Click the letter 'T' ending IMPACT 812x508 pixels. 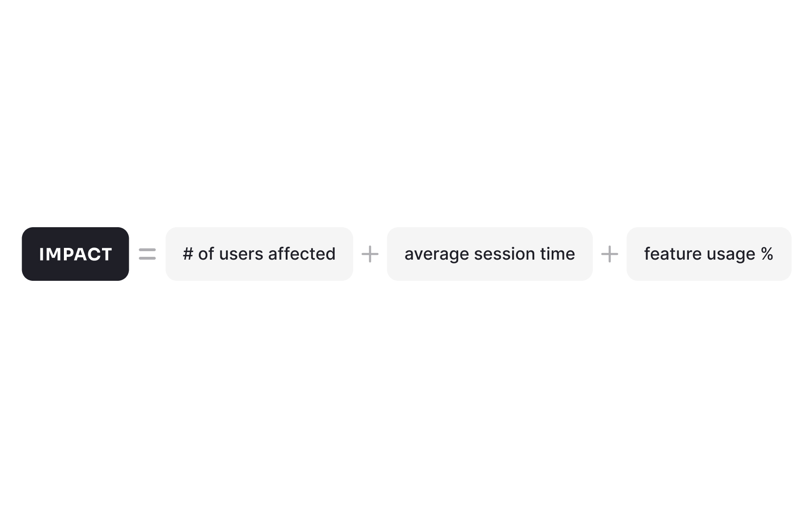click(106, 254)
